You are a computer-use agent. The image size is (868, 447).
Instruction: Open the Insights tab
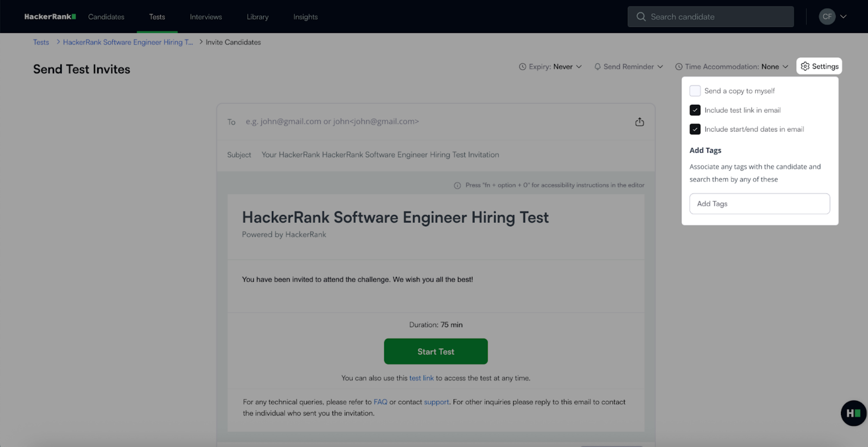pos(305,17)
